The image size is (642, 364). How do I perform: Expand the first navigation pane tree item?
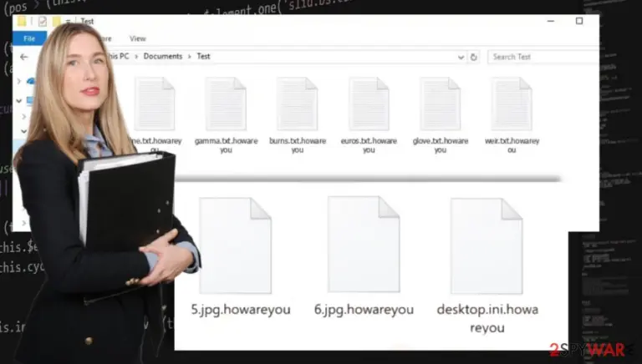19,81
